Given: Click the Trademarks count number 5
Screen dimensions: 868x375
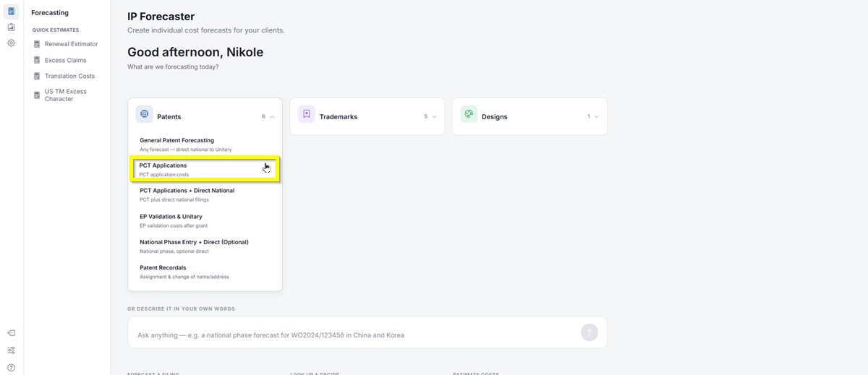Looking at the screenshot, I should 426,116.
